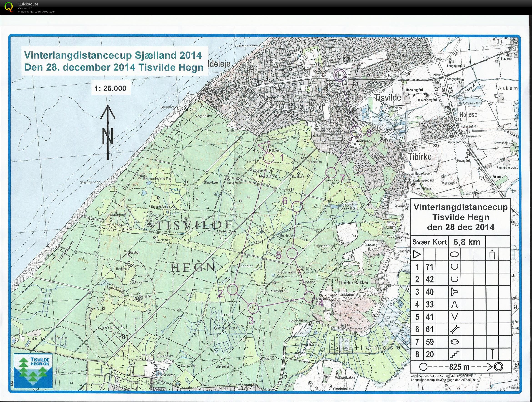Image resolution: width=532 pixels, height=402 pixels.
Task: Click the "Ellemose" map label
Action: [x=374, y=348]
